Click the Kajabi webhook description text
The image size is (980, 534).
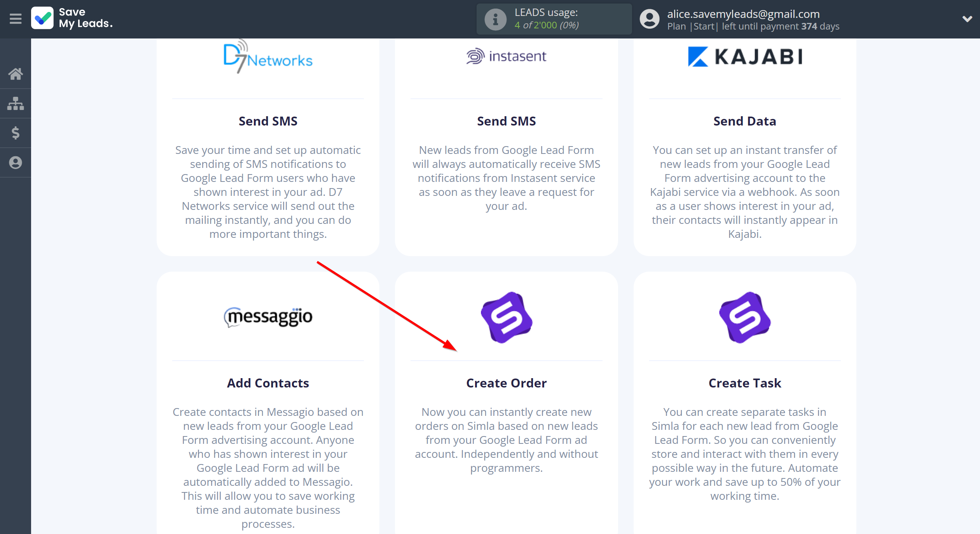(x=745, y=192)
